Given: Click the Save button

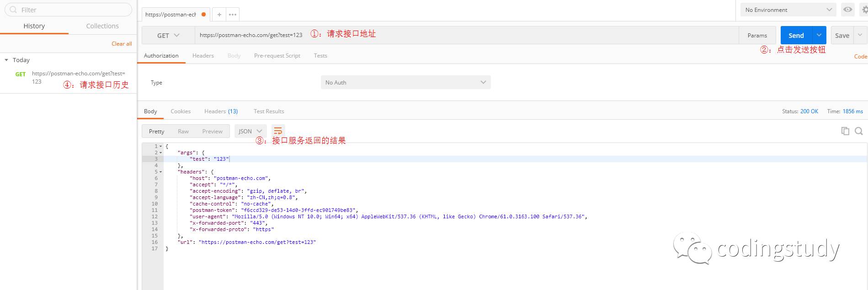Looking at the screenshot, I should tap(842, 35).
